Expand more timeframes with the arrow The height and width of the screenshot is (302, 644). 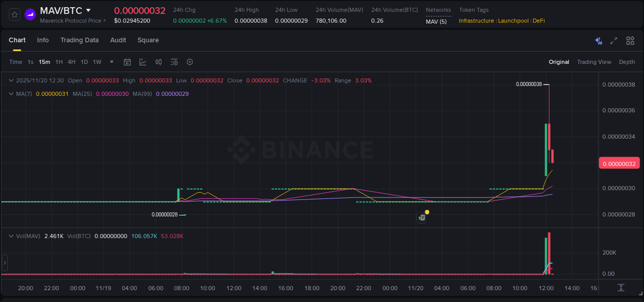click(111, 62)
